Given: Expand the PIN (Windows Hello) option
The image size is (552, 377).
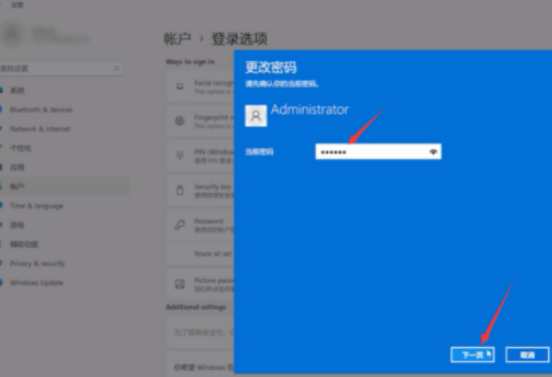Looking at the screenshot, I should (200, 156).
